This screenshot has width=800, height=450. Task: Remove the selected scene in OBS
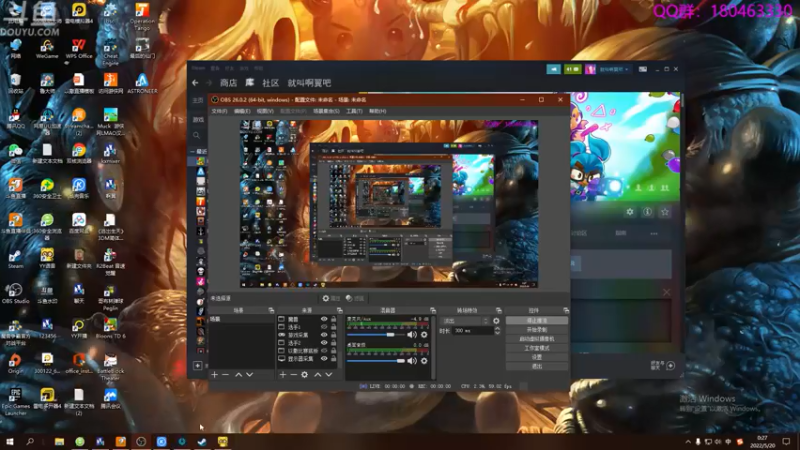226,374
